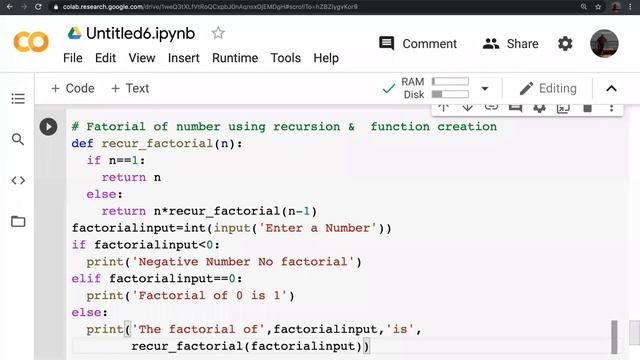Image resolution: width=640 pixels, height=360 pixels.
Task: Share the notebook
Action: point(510,43)
